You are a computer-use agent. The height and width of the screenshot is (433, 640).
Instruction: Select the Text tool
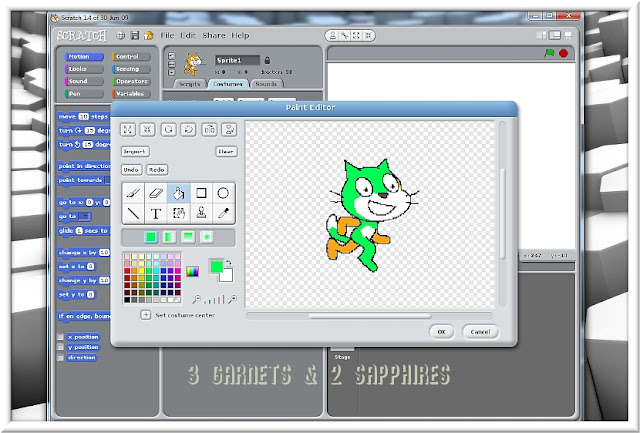[156, 213]
